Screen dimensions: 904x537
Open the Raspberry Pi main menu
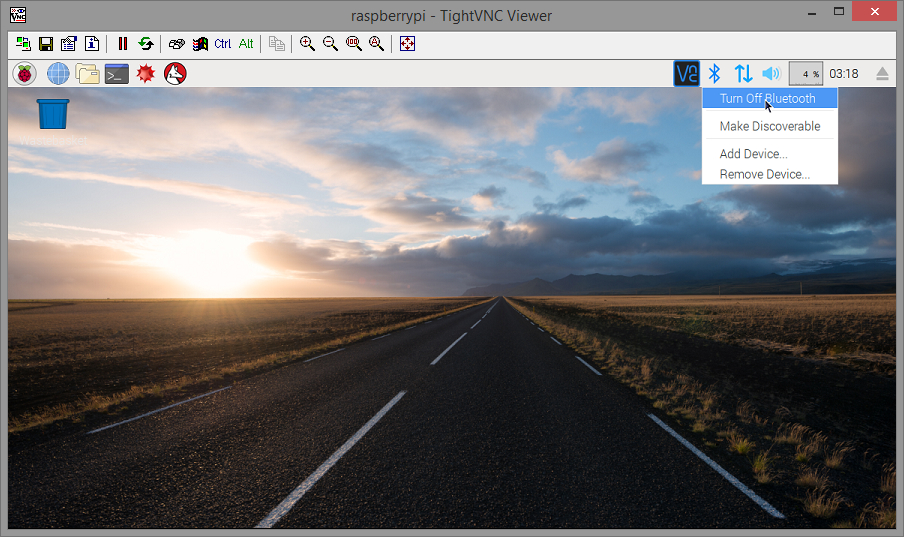tap(24, 74)
